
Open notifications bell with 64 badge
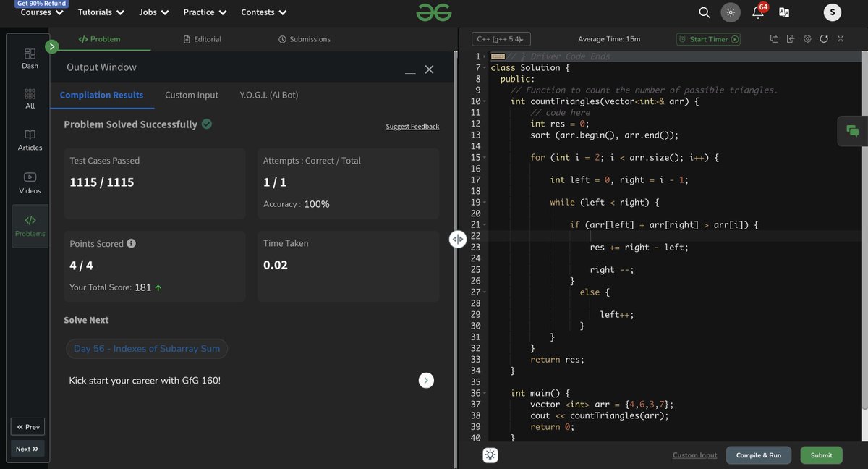coord(758,12)
